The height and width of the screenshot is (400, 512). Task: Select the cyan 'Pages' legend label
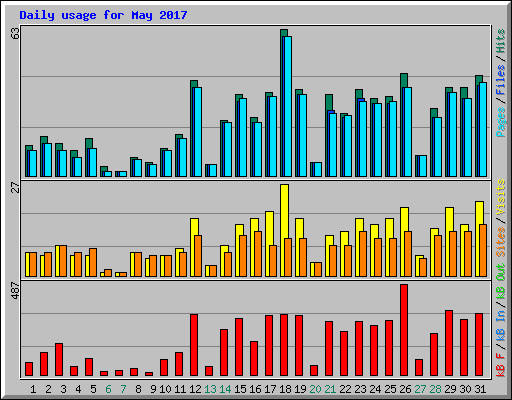(x=501, y=122)
